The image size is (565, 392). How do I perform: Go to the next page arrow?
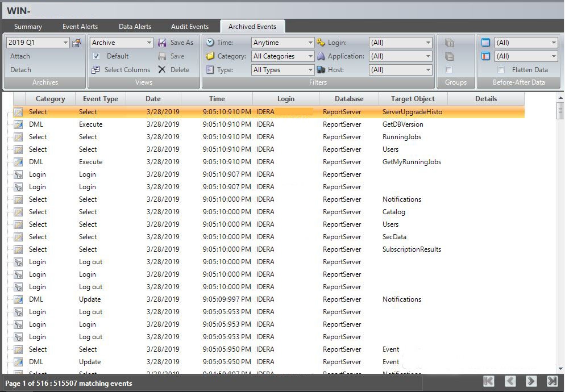click(x=531, y=381)
